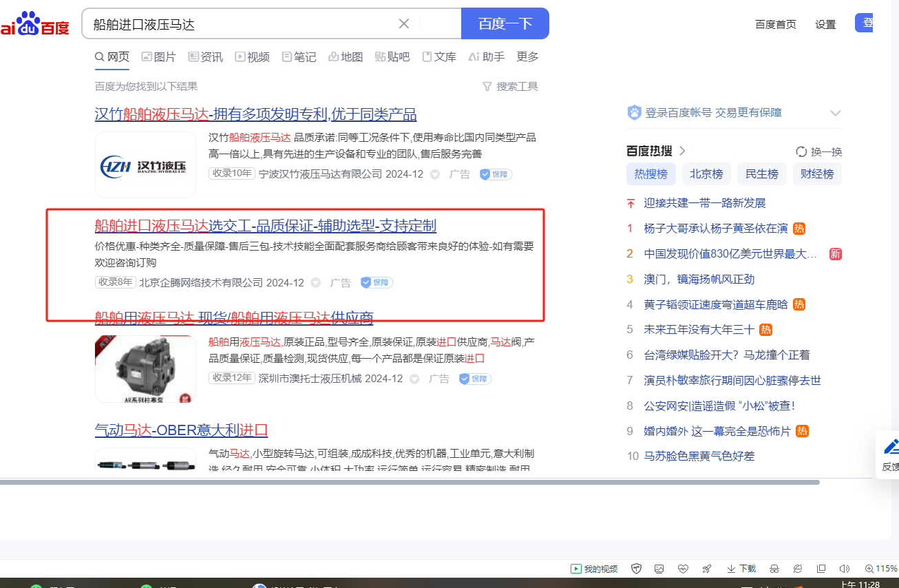Viewport: 899px width, 588px height.
Task: Select the 热搜榜 hot list tab
Action: pyautogui.click(x=651, y=174)
